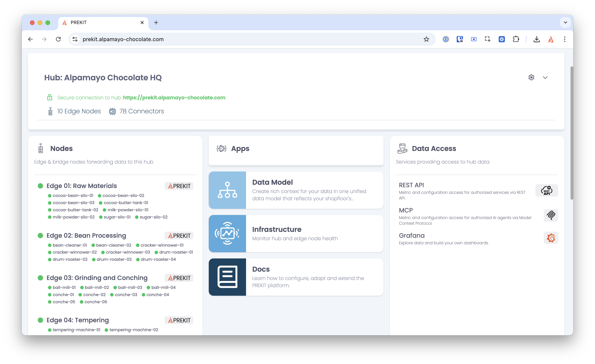This screenshot has height=364, width=595.
Task: Click the Infrastructure app icon
Action: point(227,233)
